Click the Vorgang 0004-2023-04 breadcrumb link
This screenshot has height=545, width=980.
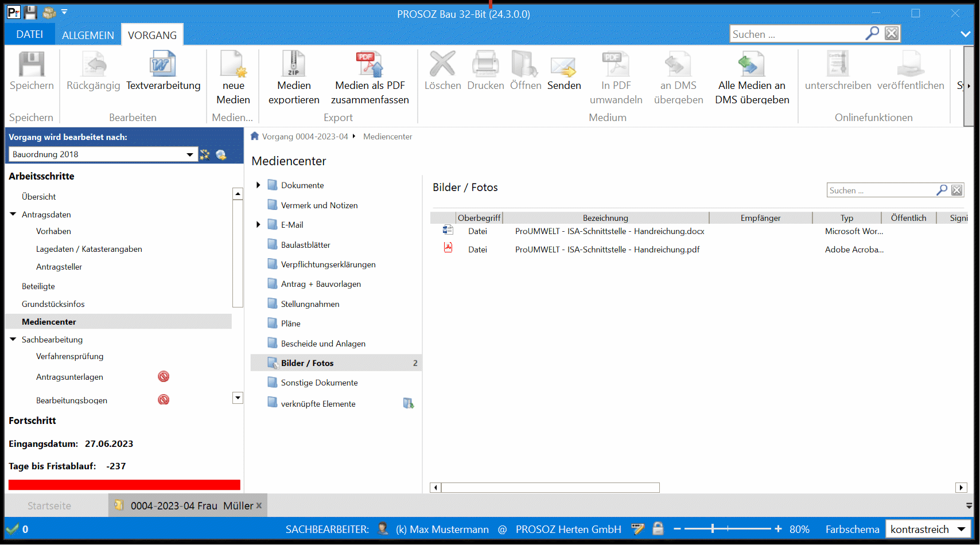(305, 137)
